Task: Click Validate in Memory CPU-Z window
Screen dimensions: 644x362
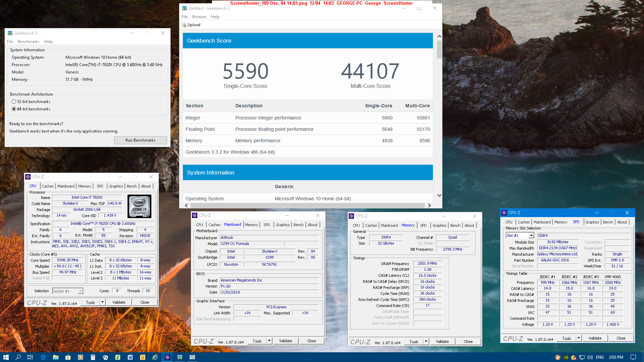Action: tap(442, 342)
